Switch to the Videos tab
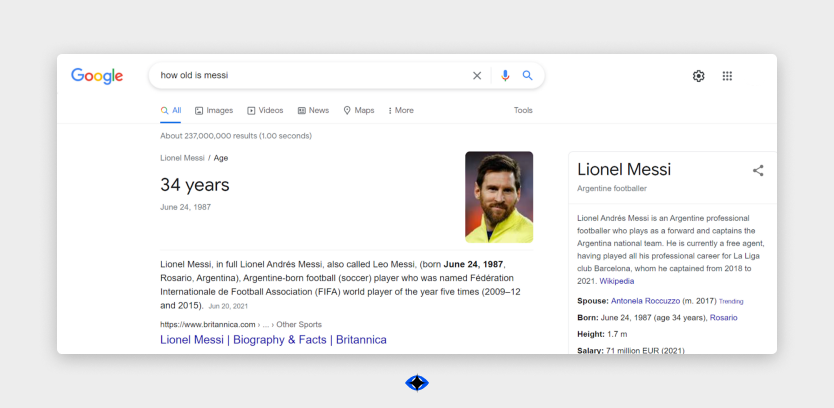 (x=265, y=111)
